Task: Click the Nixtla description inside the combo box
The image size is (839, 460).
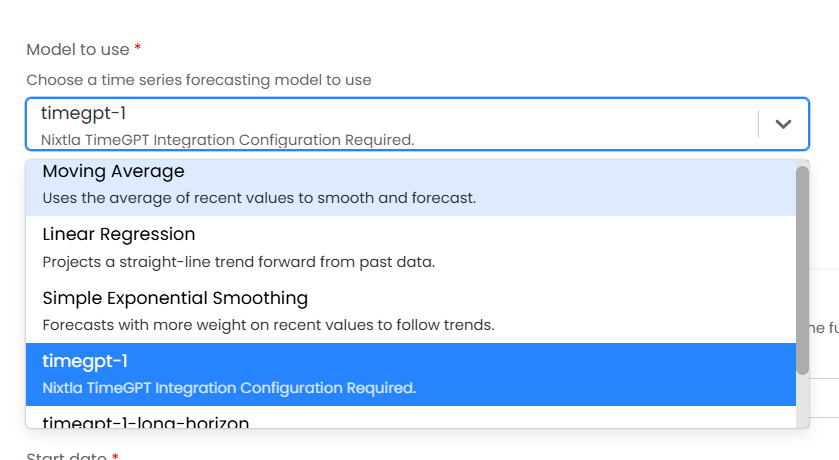Action: (227, 140)
